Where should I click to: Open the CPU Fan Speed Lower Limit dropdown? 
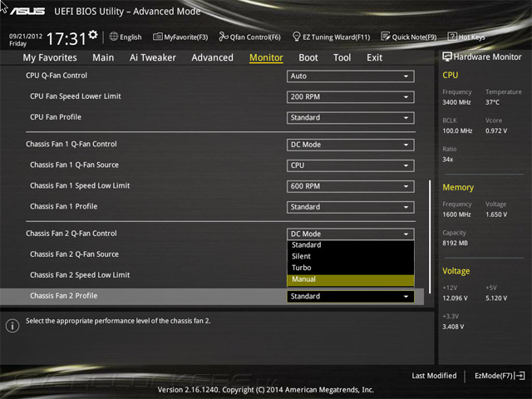pos(351,97)
